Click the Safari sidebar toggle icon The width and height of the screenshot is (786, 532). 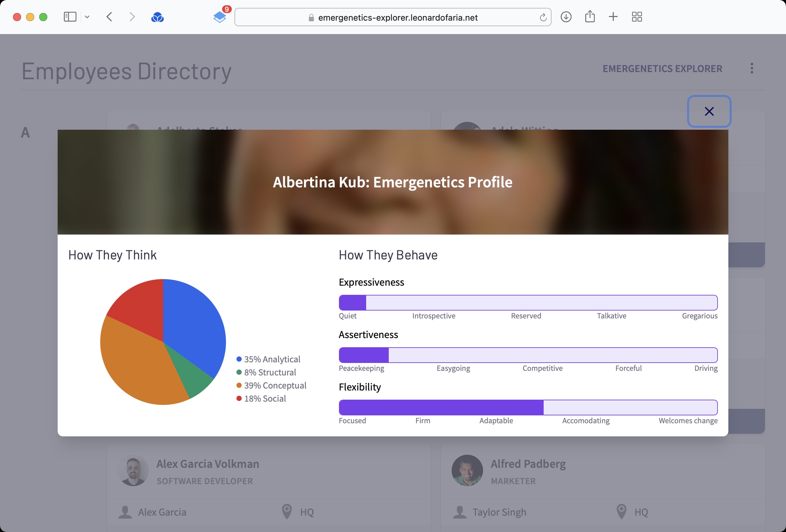pos(70,17)
